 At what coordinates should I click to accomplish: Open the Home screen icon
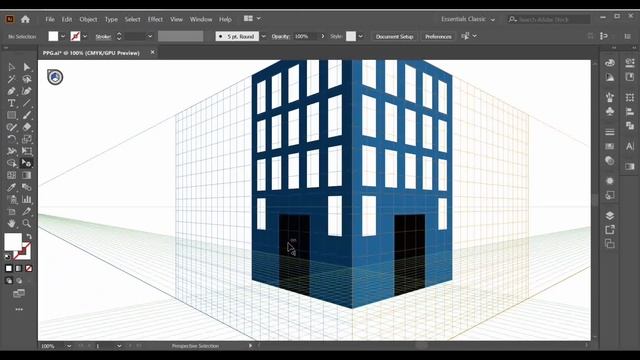pyautogui.click(x=25, y=19)
